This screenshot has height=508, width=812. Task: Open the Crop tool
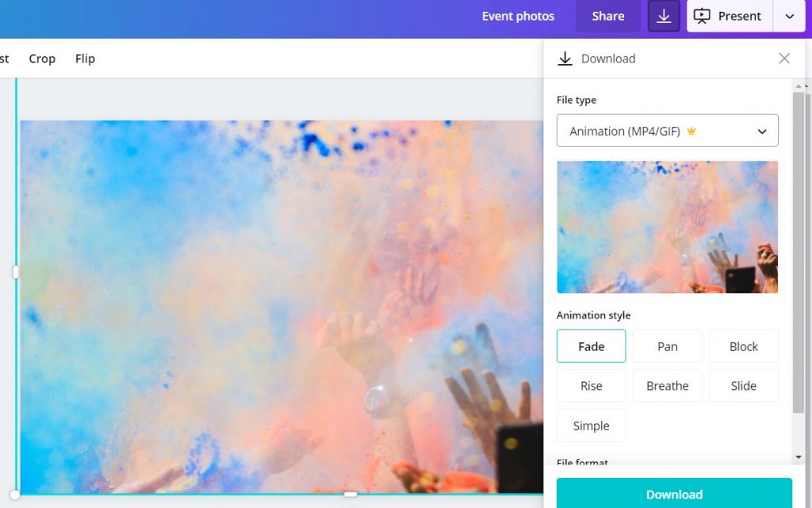[x=42, y=59]
